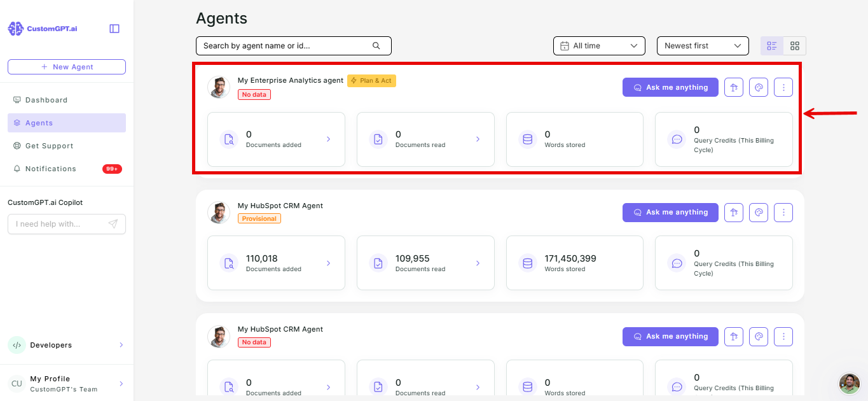Click crane deploy icon for bottom HubSpot agent

point(734,336)
